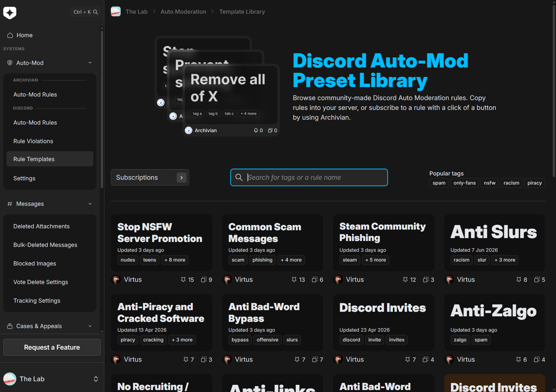This screenshot has width=556, height=392.
Task: Expand the Cases & Appeals chevron
Action: pyautogui.click(x=90, y=326)
